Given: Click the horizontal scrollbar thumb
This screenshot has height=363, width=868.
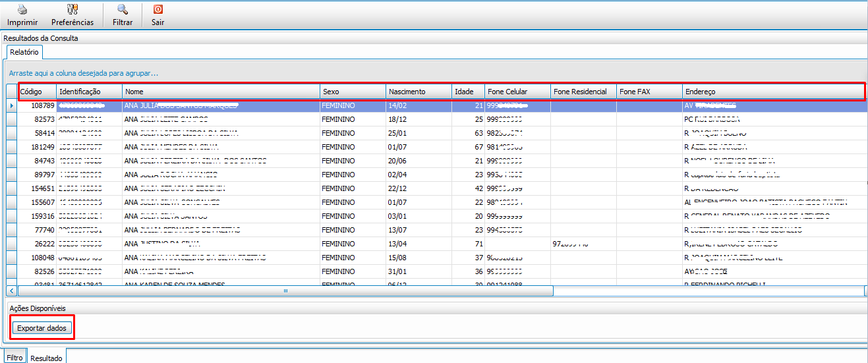Looking at the screenshot, I should click(285, 291).
